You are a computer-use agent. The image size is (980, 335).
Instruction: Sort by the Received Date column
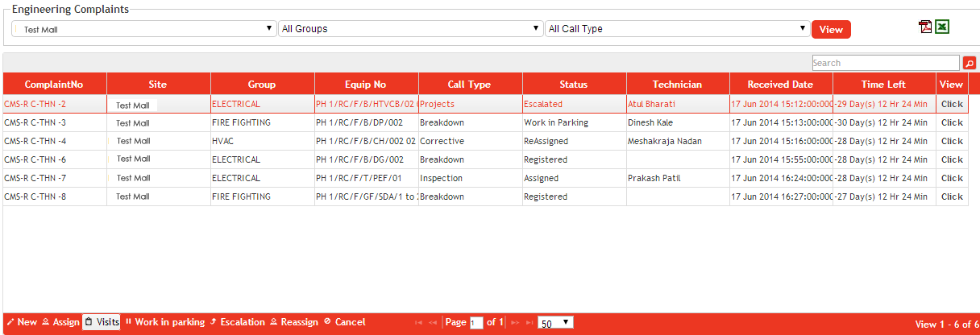click(780, 84)
